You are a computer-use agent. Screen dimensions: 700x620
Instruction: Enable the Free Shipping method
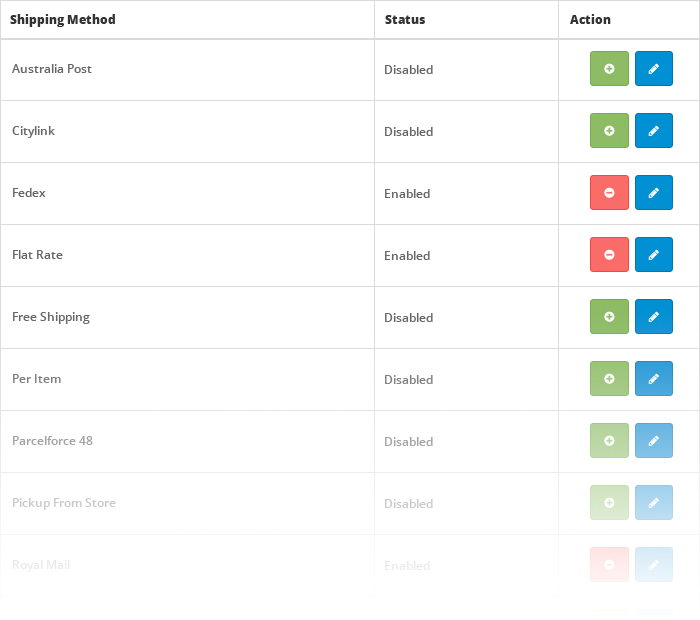(x=609, y=317)
